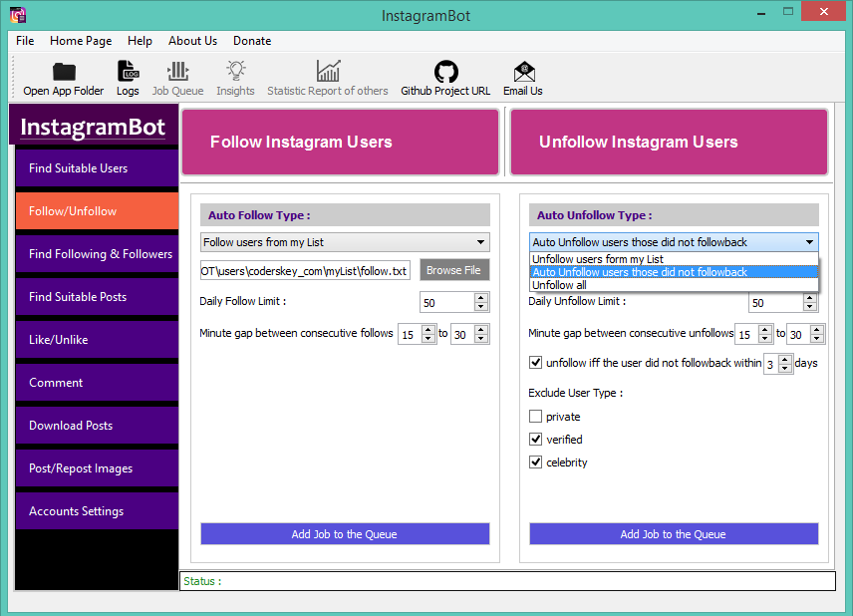Click the Open App Folder icon
This screenshot has width=853, height=616.
click(x=64, y=72)
